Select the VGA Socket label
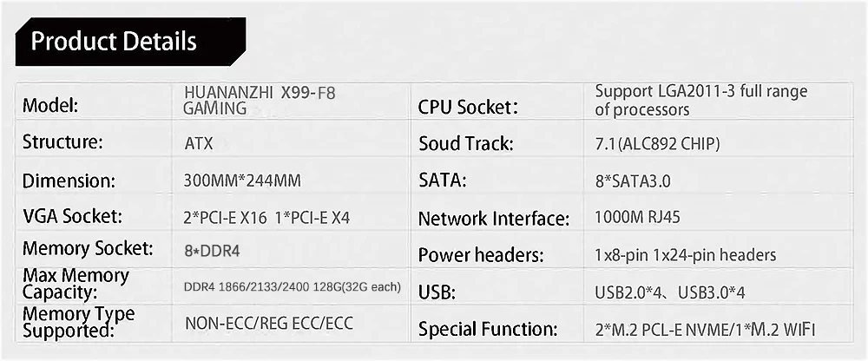The image size is (868, 361). (72, 216)
